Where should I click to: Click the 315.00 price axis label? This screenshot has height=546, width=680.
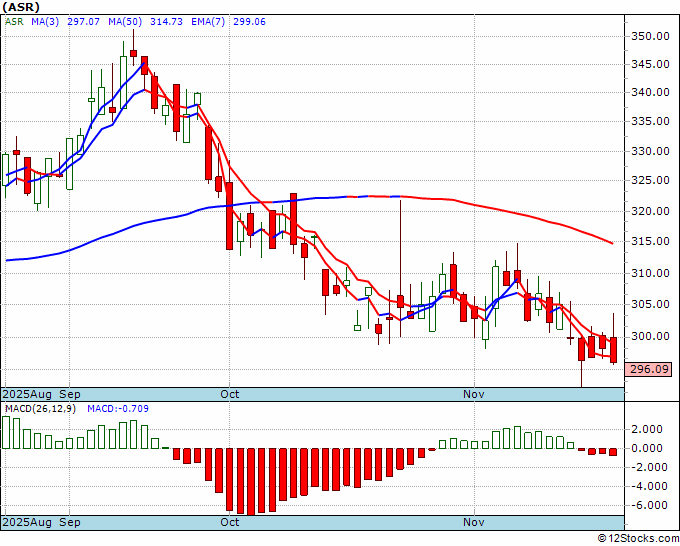click(x=650, y=241)
